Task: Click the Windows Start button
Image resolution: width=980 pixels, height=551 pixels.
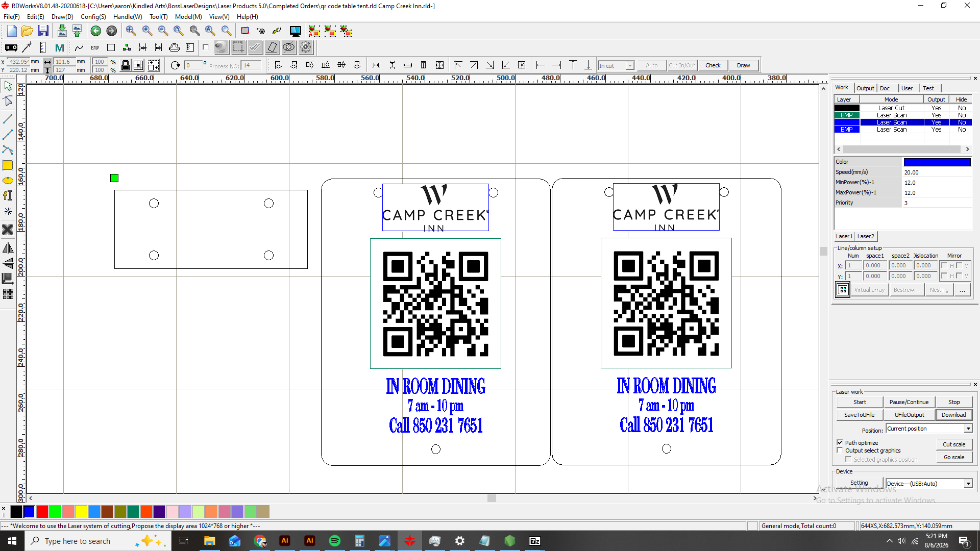Action: pos(12,541)
